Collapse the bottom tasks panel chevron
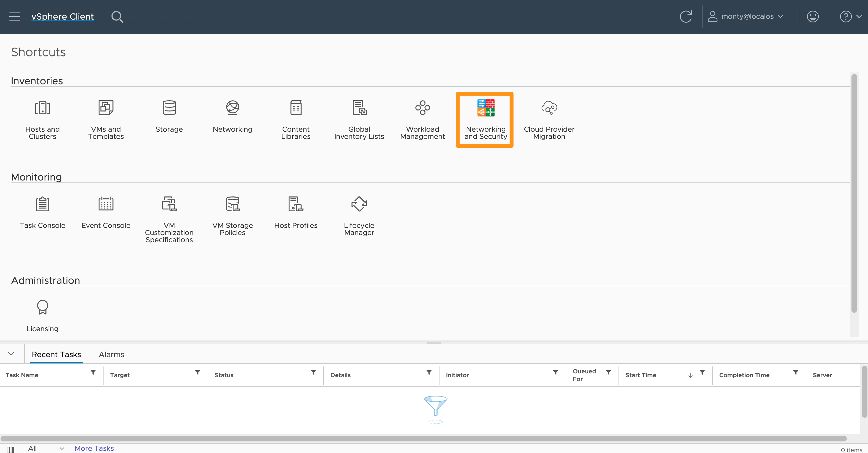 pos(11,354)
